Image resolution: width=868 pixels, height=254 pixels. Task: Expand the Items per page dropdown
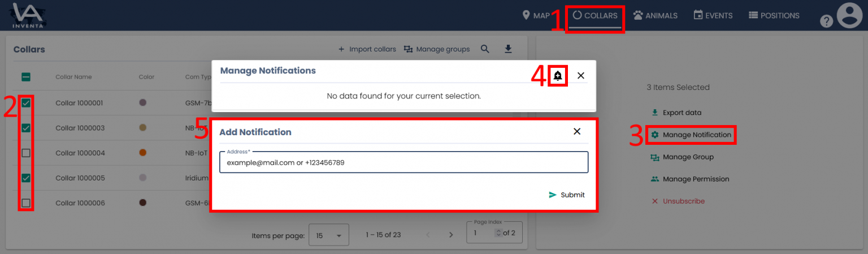point(328,235)
